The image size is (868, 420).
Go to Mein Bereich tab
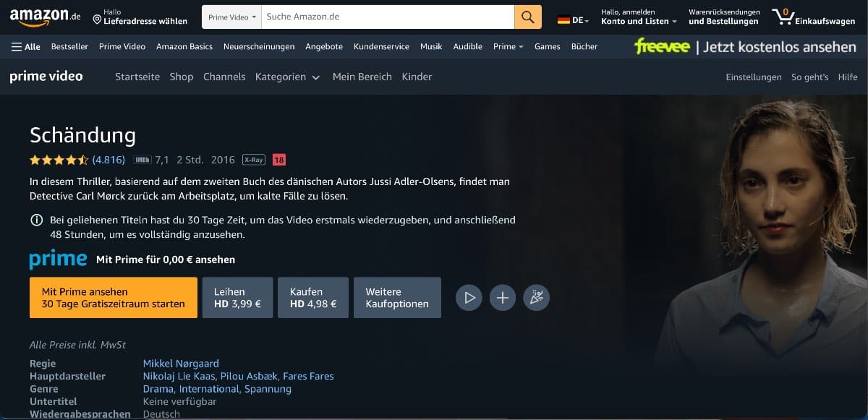click(x=362, y=77)
